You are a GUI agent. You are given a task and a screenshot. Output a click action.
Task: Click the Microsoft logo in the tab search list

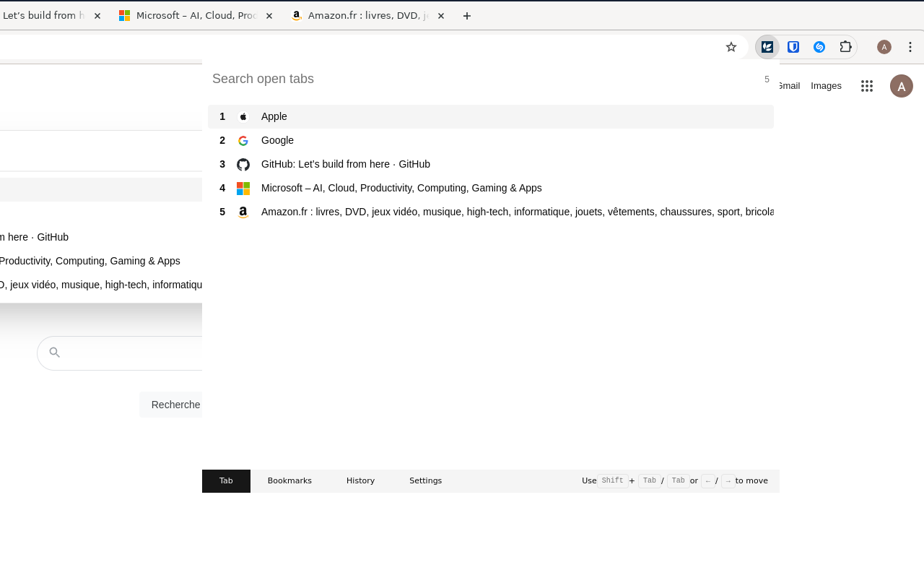tap(243, 189)
